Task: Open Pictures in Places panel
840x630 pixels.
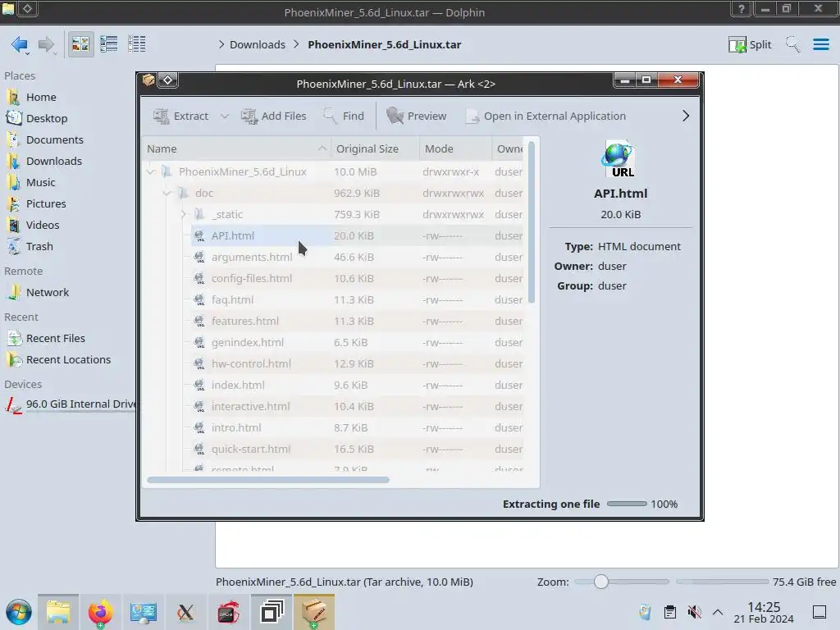Action: click(x=46, y=204)
